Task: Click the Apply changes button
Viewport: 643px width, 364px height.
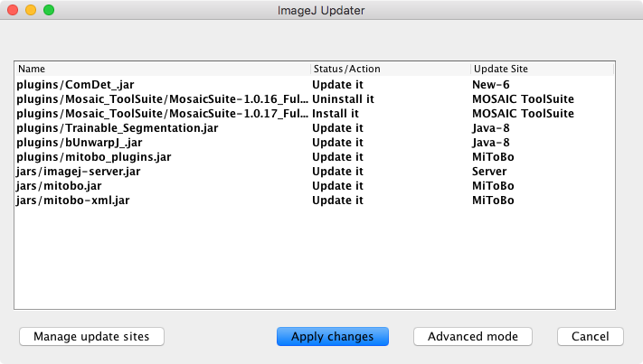Action: (x=332, y=336)
